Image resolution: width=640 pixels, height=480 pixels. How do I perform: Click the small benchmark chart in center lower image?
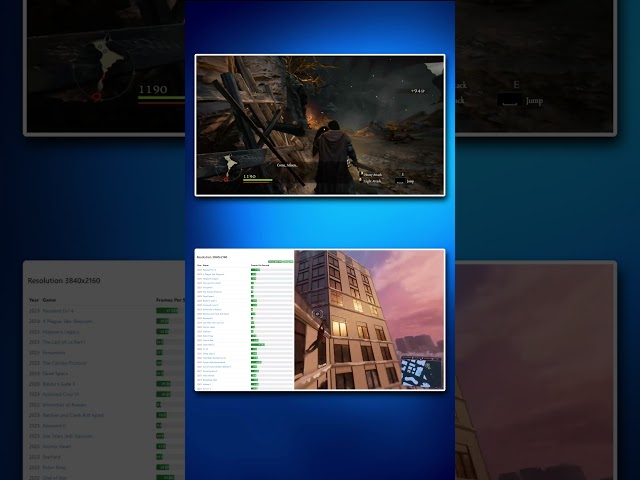[244, 320]
